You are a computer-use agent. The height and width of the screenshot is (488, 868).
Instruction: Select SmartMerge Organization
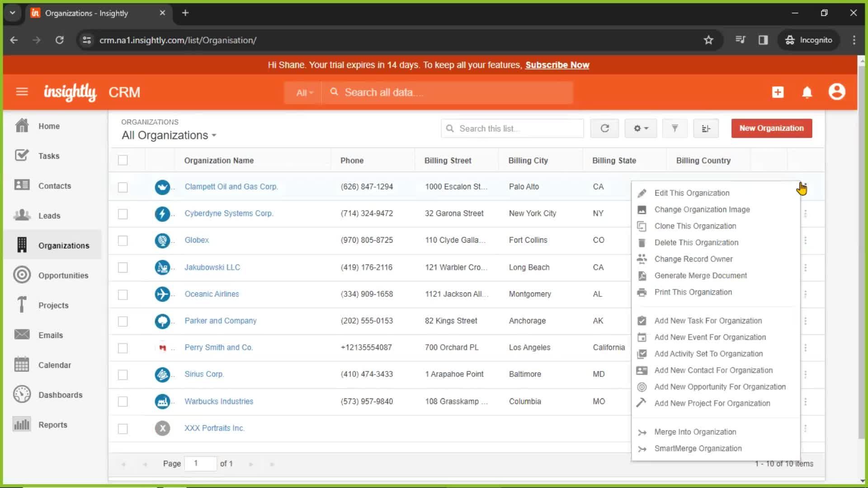[x=698, y=448]
